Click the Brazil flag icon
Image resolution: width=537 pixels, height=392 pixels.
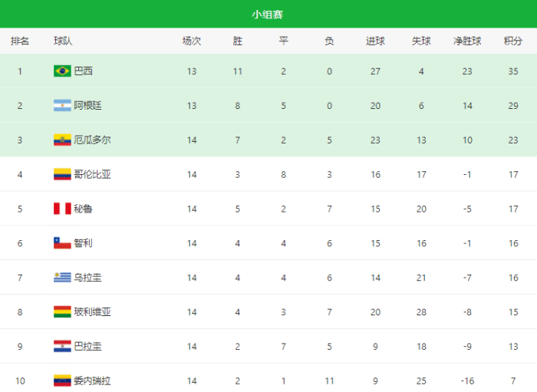[62, 71]
